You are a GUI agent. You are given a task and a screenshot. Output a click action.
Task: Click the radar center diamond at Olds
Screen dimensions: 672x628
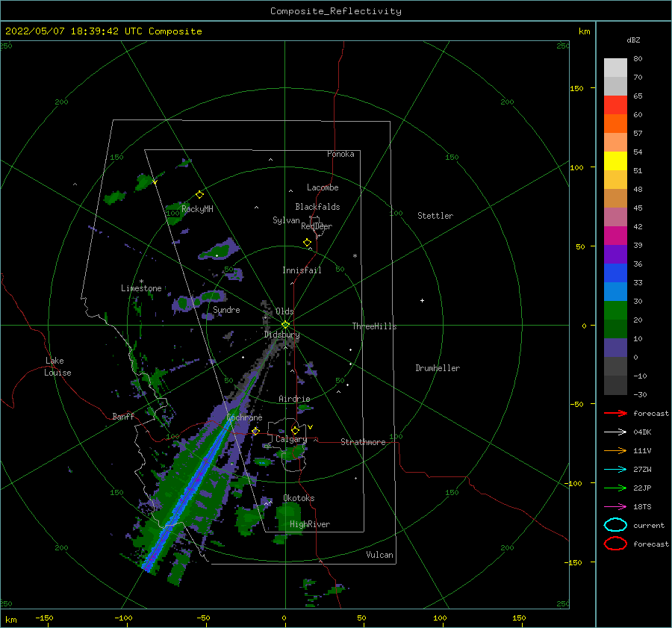tap(285, 325)
